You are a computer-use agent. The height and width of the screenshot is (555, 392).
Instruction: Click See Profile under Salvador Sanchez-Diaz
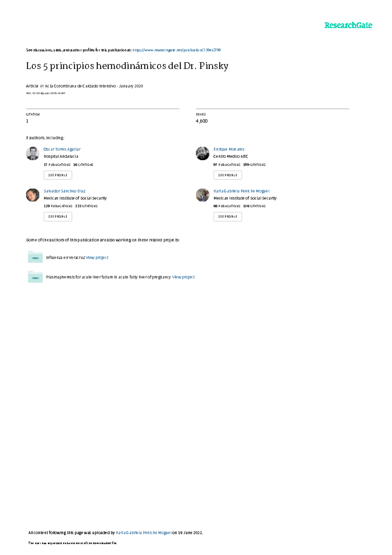tap(58, 217)
